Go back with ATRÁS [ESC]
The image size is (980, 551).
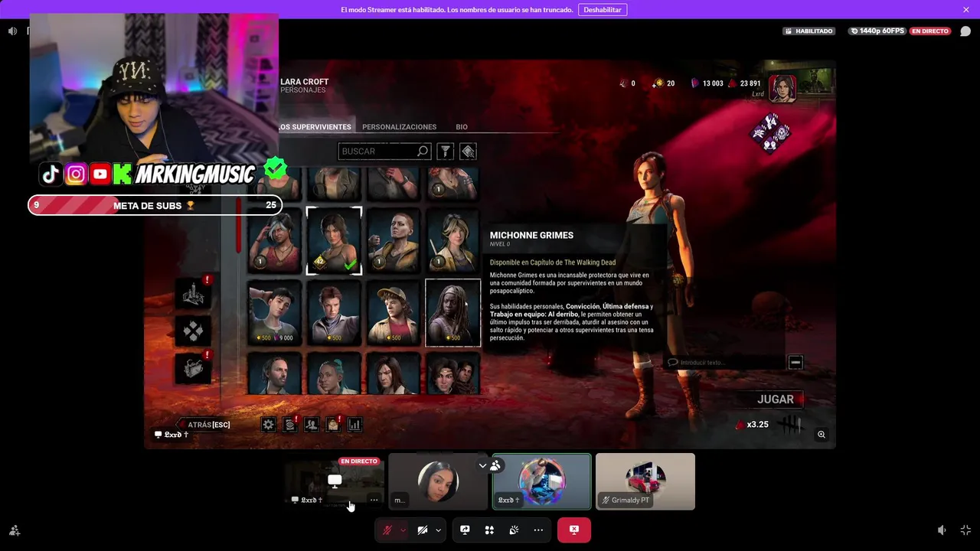point(204,425)
